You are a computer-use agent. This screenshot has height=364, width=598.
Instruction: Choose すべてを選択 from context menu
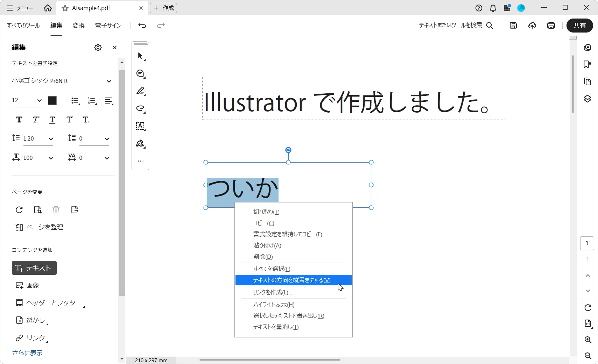tap(293, 269)
